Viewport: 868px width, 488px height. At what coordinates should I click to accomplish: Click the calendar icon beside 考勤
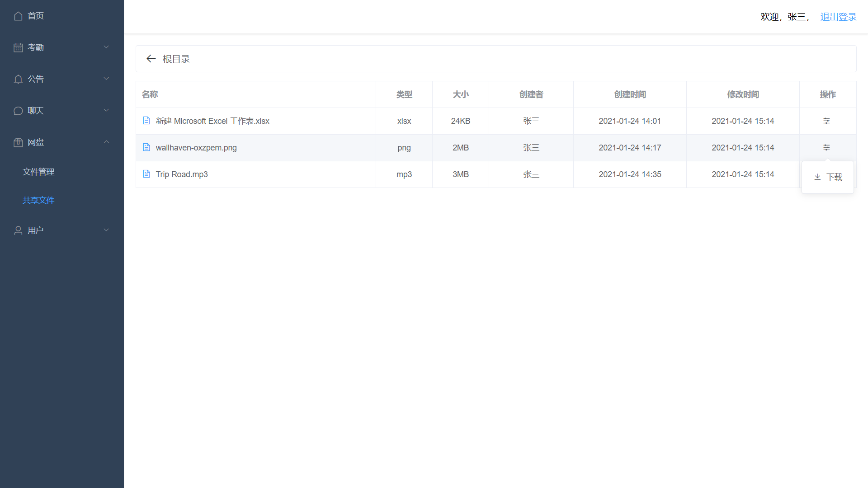pyautogui.click(x=18, y=47)
